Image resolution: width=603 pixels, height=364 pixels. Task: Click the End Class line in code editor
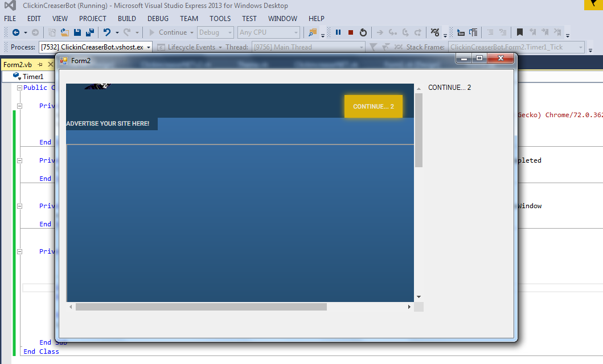(x=41, y=351)
